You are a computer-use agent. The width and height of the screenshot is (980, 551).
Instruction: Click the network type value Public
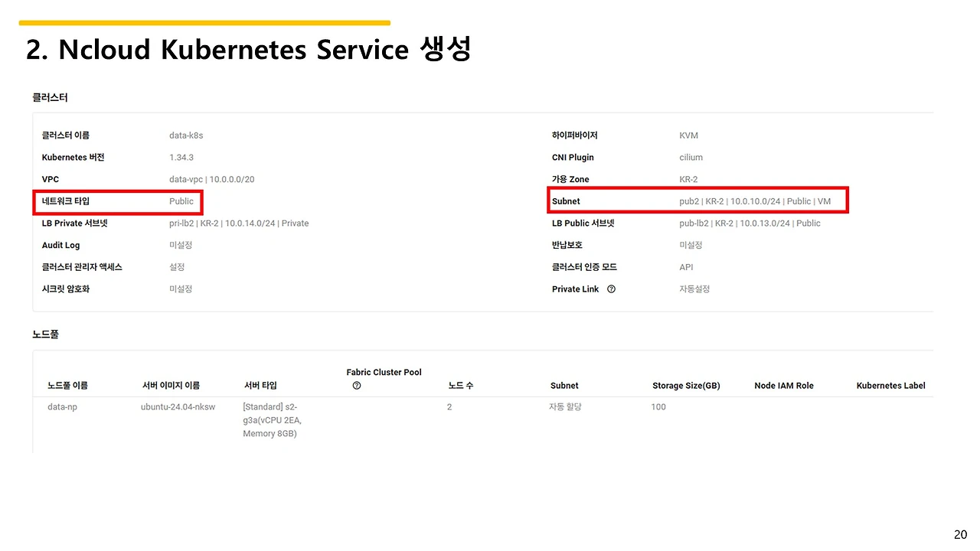point(181,201)
